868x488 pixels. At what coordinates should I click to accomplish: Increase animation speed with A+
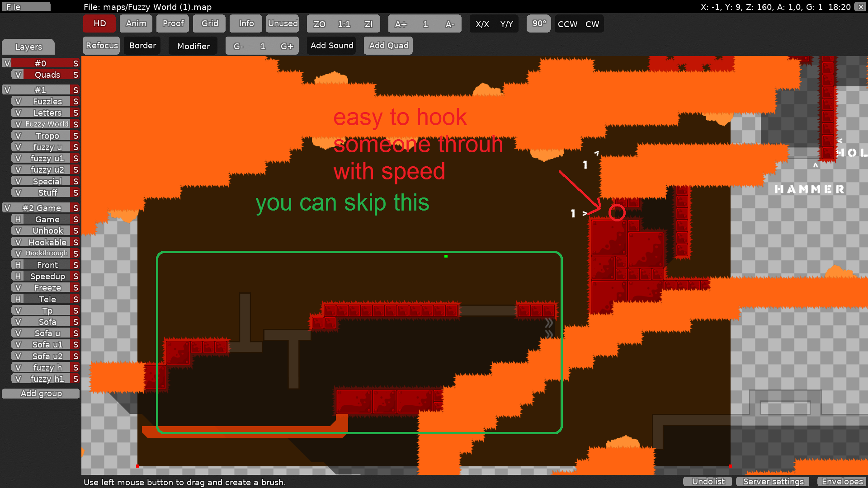click(x=401, y=24)
